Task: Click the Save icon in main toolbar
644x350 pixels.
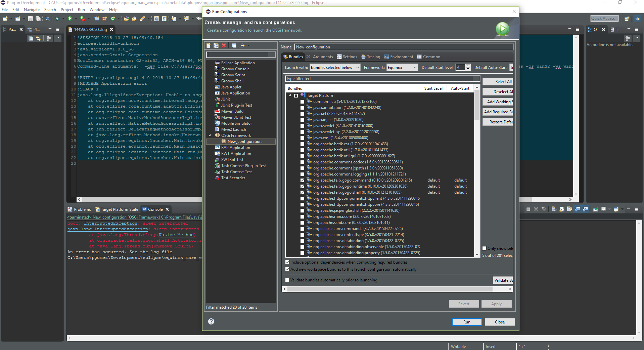Action: pos(30,18)
